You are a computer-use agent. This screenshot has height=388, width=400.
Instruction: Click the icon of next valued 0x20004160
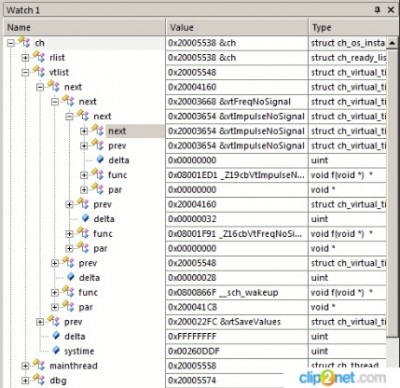54,86
